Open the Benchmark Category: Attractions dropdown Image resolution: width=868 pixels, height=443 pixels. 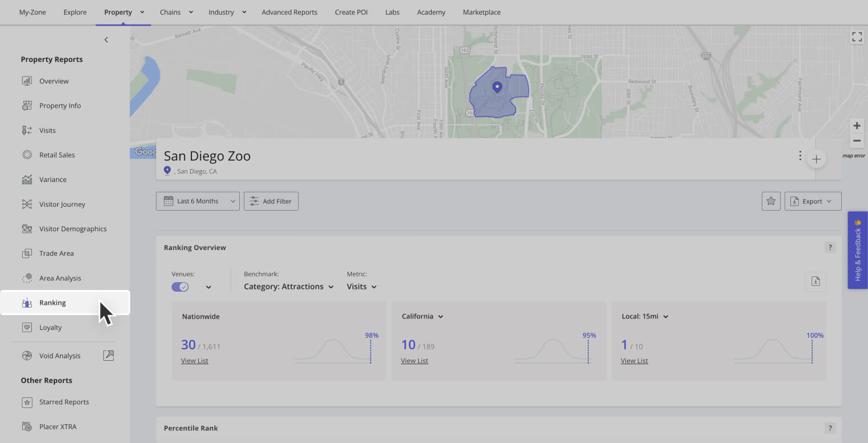[x=288, y=287]
